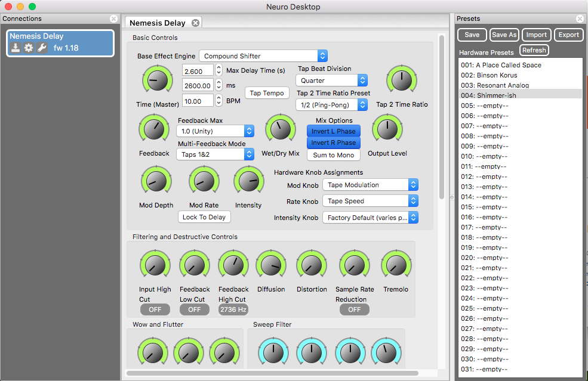Click the Distortion knob

coord(312,265)
